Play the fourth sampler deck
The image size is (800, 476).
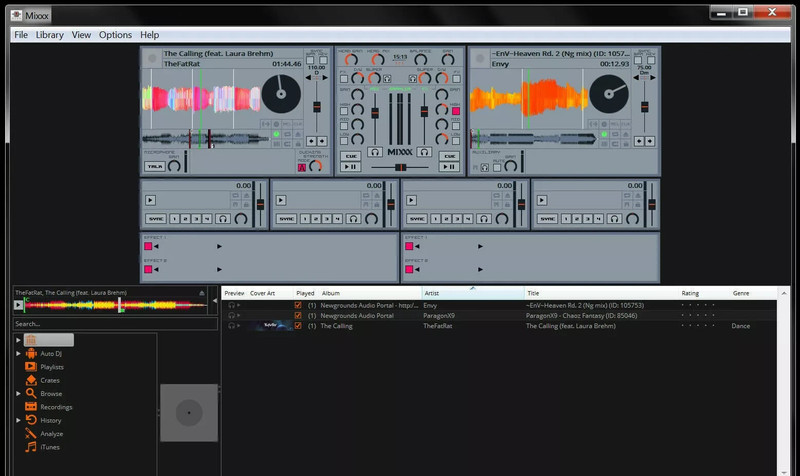pyautogui.click(x=542, y=200)
